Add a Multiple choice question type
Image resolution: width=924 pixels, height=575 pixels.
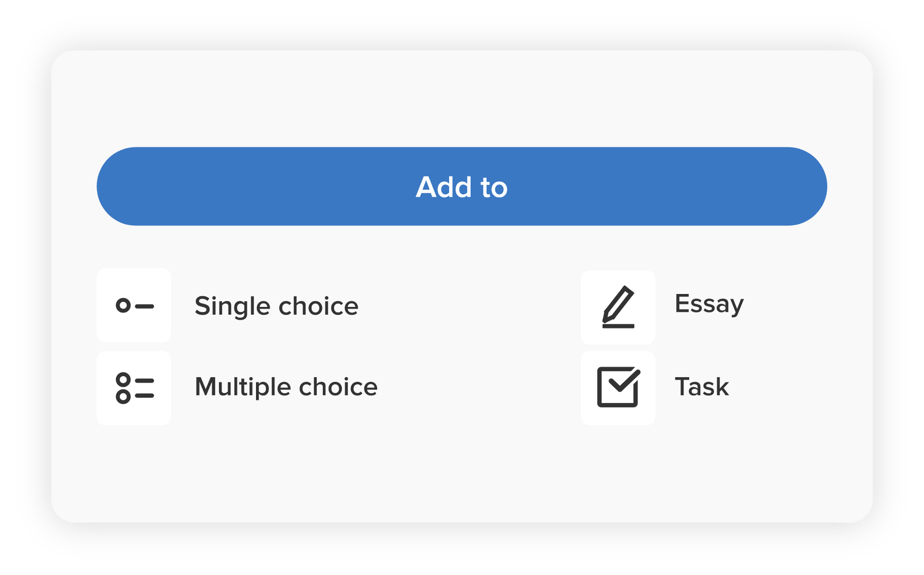coord(134,388)
